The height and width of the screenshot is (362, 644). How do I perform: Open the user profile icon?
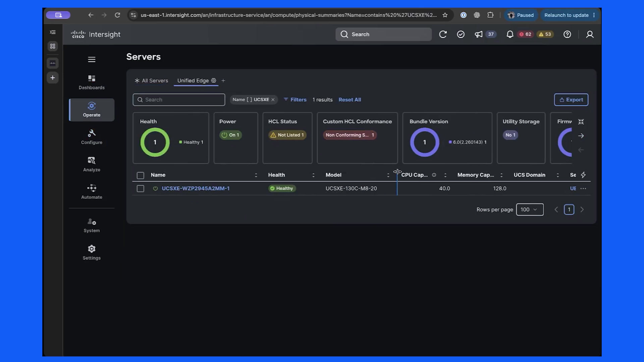[590, 34]
